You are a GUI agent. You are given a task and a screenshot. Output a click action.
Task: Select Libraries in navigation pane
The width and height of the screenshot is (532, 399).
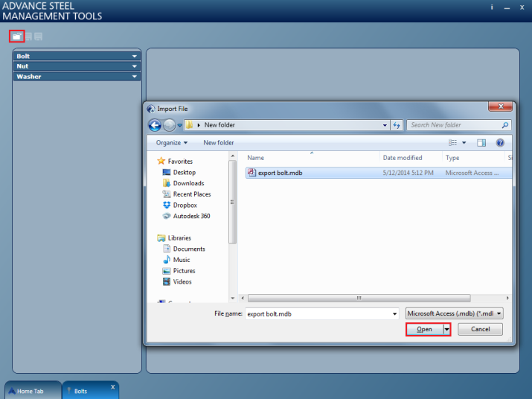point(179,237)
